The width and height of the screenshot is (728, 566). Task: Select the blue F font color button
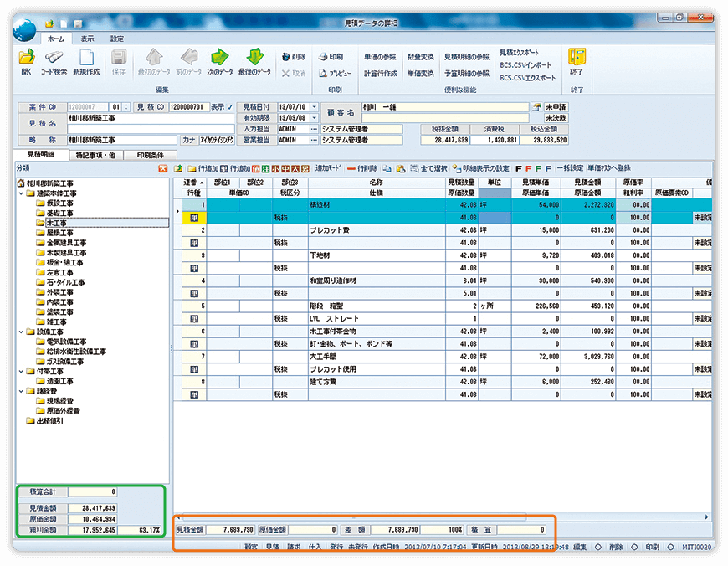point(548,168)
